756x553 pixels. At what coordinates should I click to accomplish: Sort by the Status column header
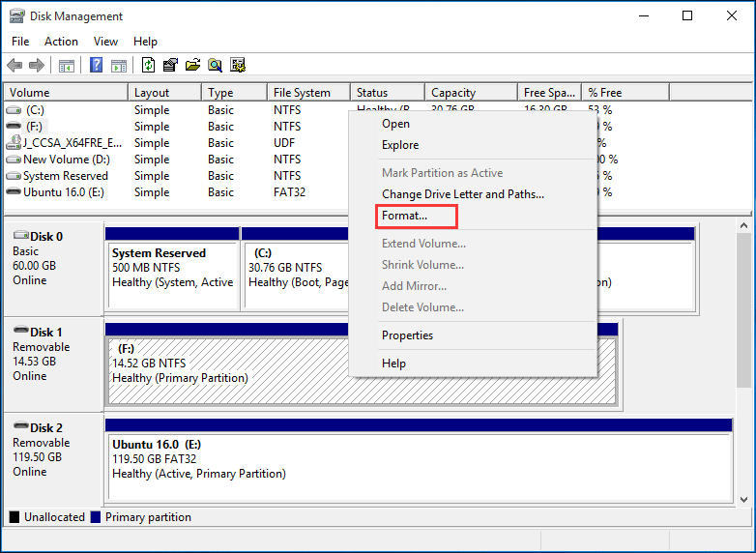tap(388, 93)
